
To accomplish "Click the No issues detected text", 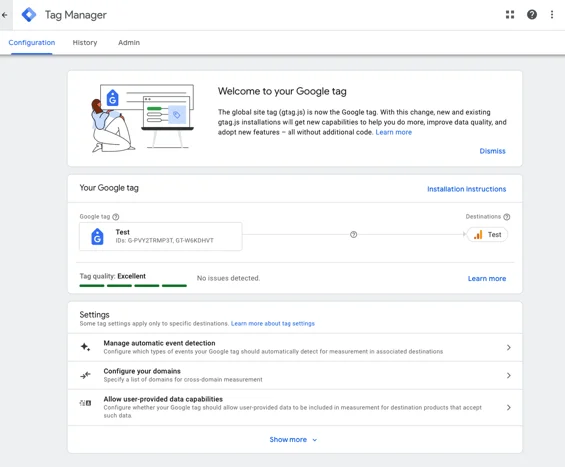I will point(228,278).
